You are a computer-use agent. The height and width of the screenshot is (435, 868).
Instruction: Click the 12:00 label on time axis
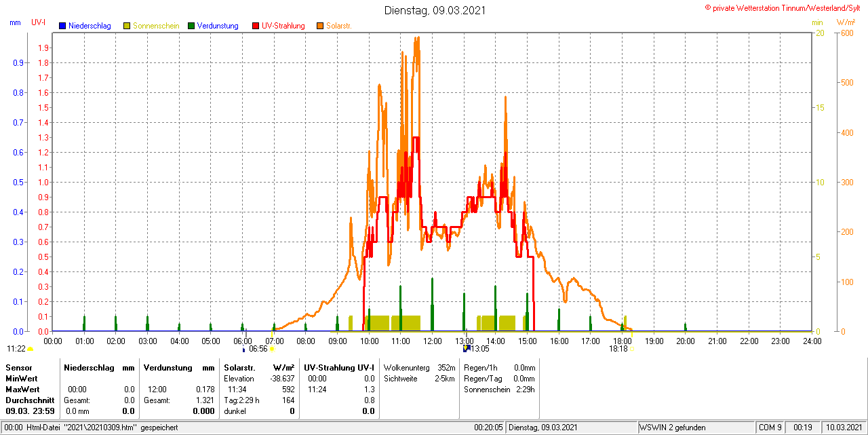pos(432,341)
